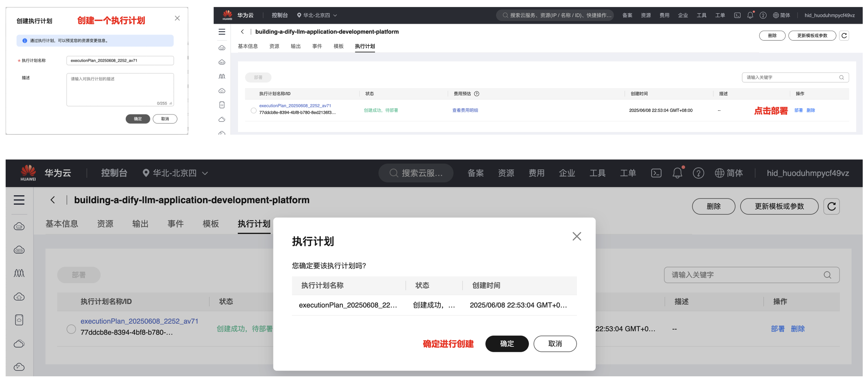Select radio button for executionPlan row in bottom table
The image size is (868, 380).
(x=71, y=329)
